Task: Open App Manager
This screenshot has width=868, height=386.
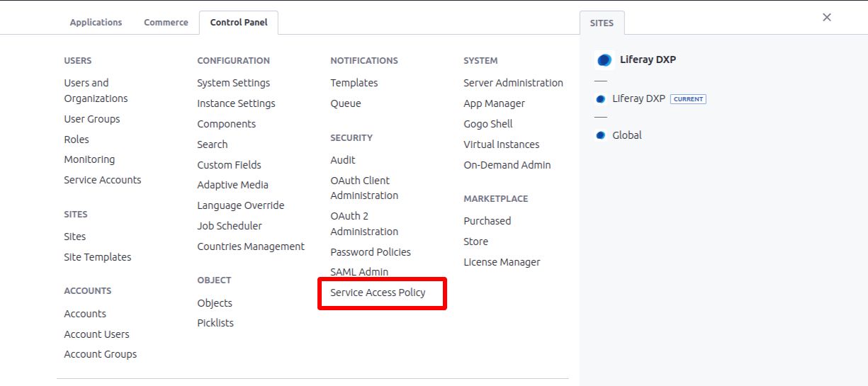Action: [494, 103]
